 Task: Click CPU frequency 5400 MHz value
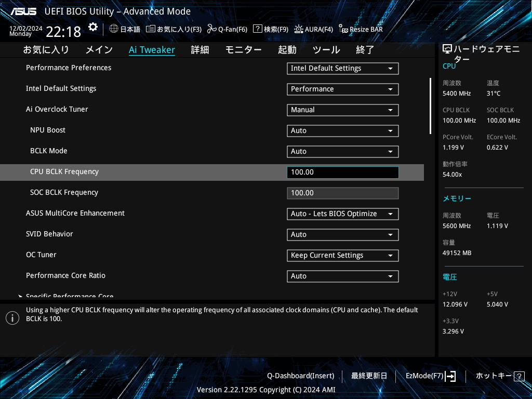pos(457,94)
